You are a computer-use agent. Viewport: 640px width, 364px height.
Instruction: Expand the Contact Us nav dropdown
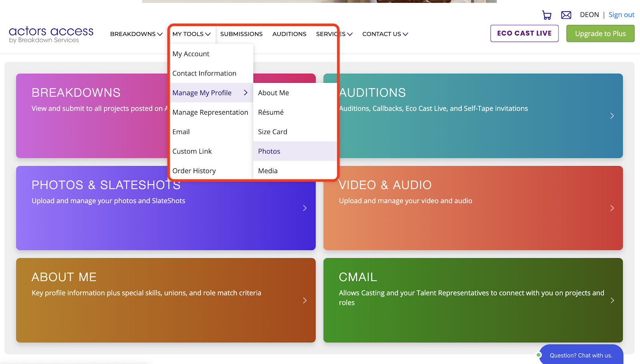[x=385, y=34]
